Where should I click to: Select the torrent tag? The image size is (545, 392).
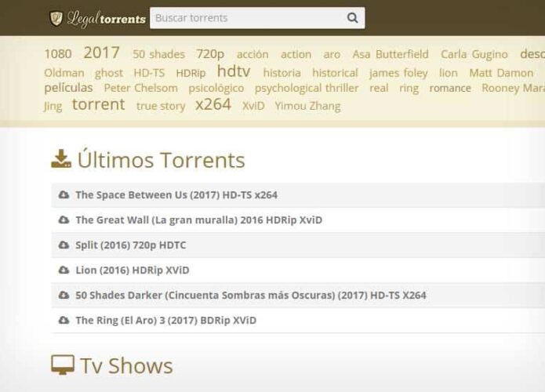[x=98, y=104]
